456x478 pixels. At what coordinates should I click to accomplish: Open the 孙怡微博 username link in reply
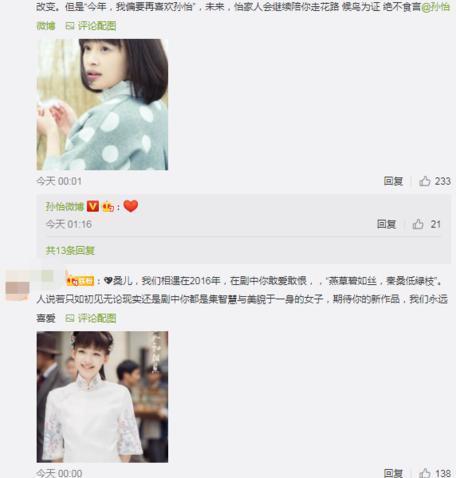[65, 207]
